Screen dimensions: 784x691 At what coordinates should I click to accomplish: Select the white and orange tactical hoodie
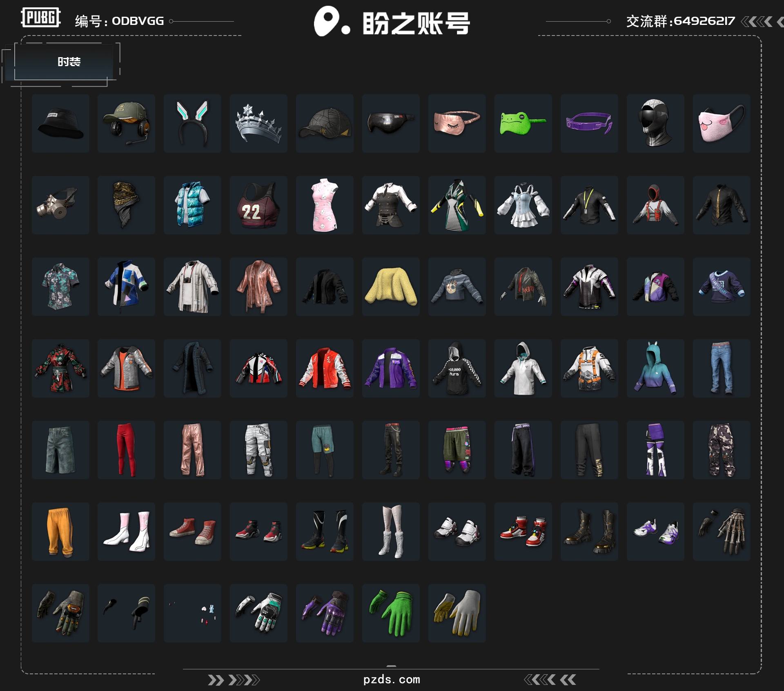tap(590, 368)
